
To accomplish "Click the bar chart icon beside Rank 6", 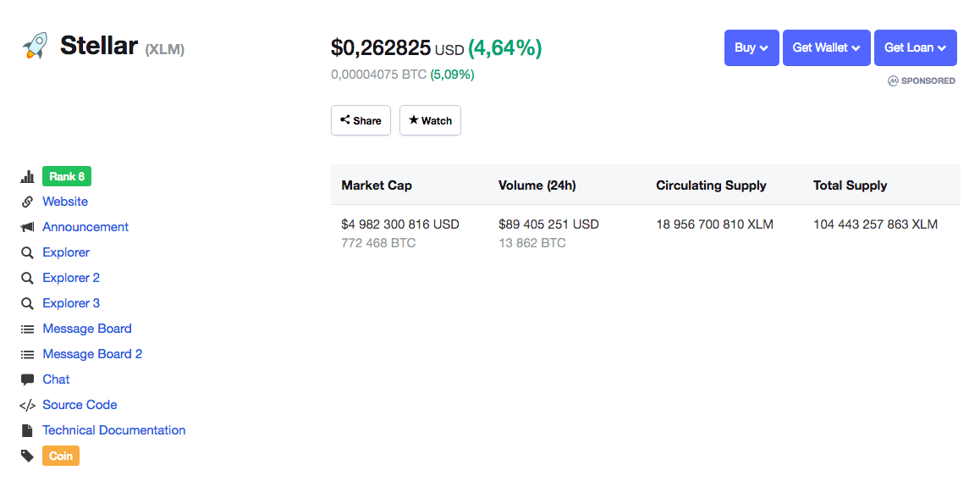I will (27, 177).
